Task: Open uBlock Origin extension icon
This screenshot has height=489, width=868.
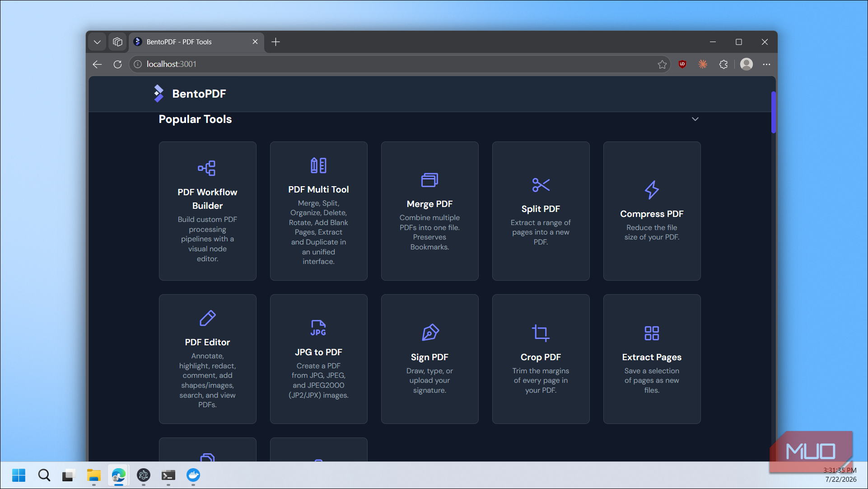Action: [x=682, y=64]
